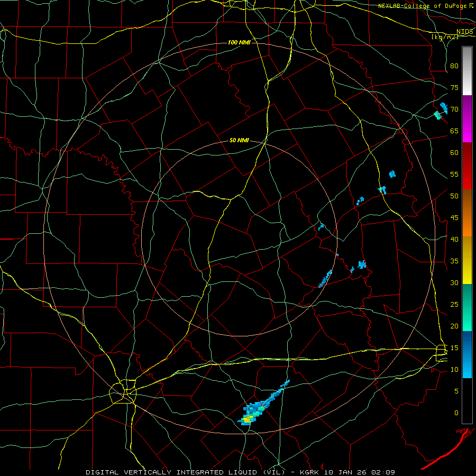Image resolution: width=476 pixels, height=476 pixels.
Task: Click the legend value "80"
Action: pos(454,66)
